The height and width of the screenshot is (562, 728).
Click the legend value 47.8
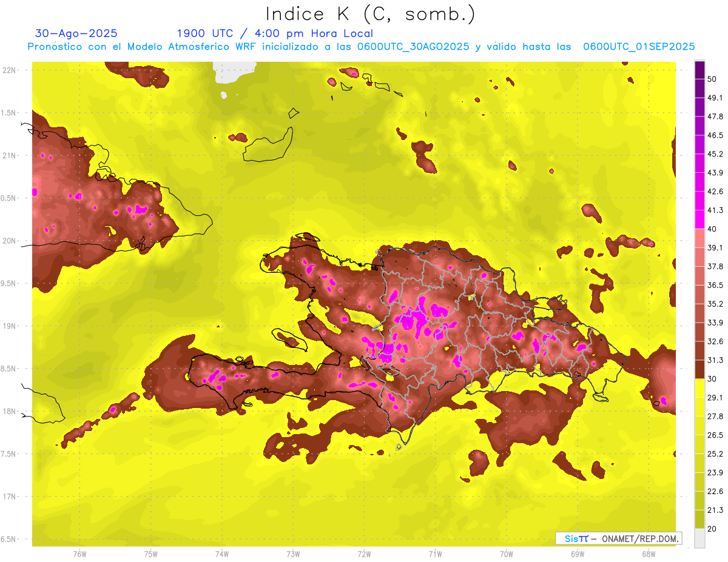pyautogui.click(x=715, y=116)
